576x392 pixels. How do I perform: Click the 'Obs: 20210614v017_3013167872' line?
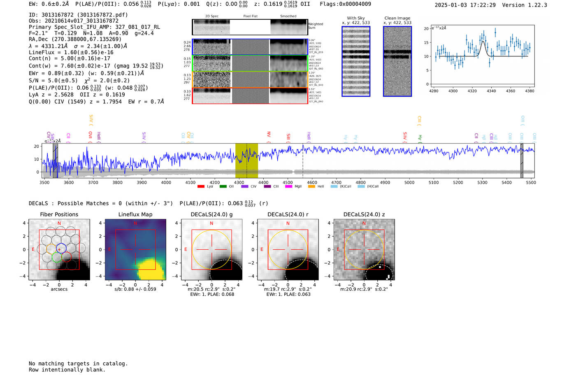pyautogui.click(x=74, y=21)
